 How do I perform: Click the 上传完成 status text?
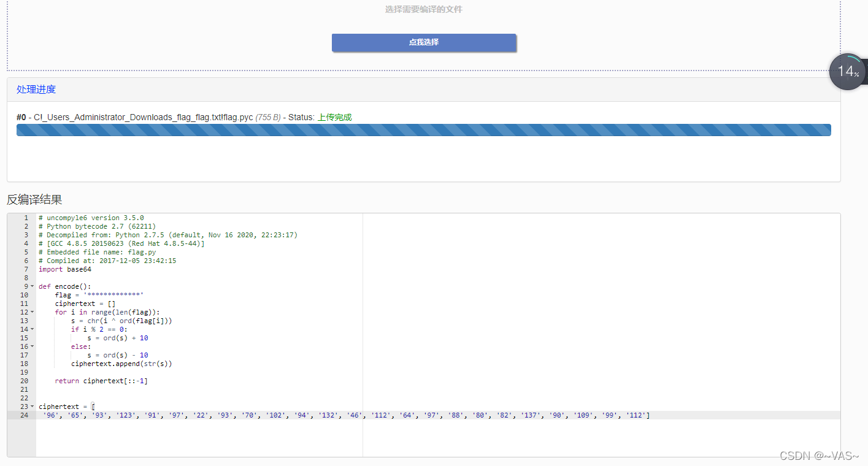pyautogui.click(x=334, y=117)
